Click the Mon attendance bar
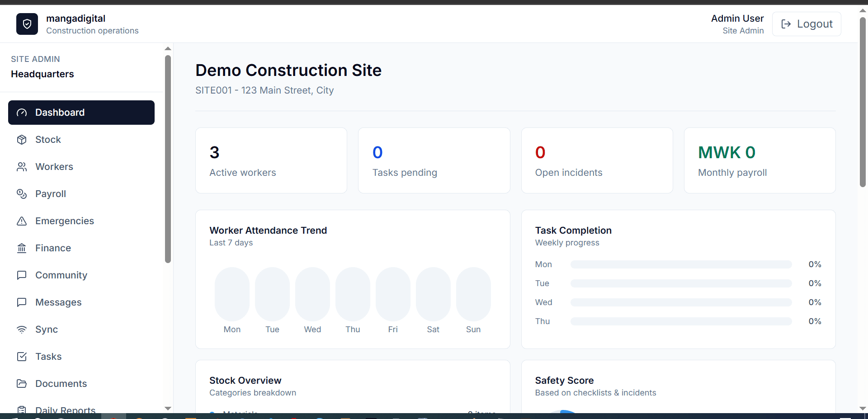Viewport: 868px width, 419px height. pyautogui.click(x=232, y=294)
